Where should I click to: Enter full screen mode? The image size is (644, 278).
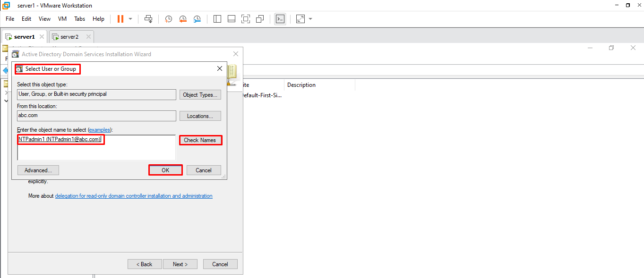click(246, 19)
